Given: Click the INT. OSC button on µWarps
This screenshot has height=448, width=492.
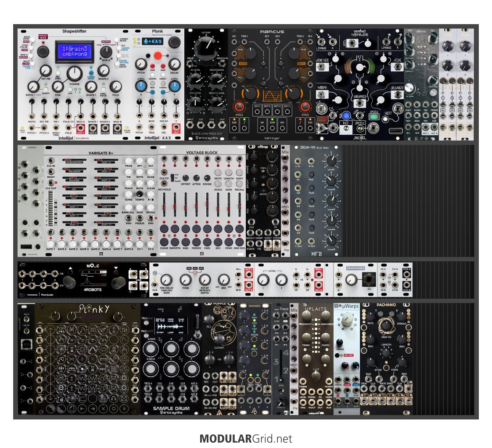Looking at the screenshot, I should (x=337, y=355).
